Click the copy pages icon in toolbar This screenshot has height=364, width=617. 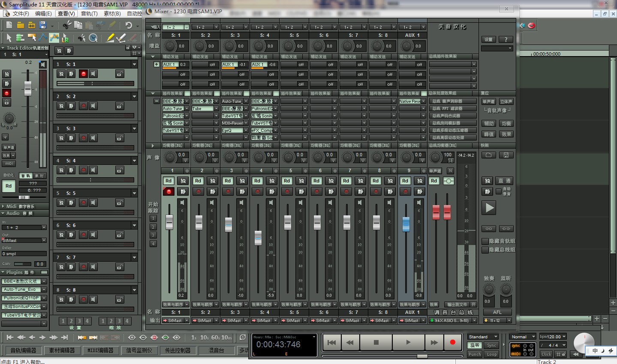[x=78, y=25]
